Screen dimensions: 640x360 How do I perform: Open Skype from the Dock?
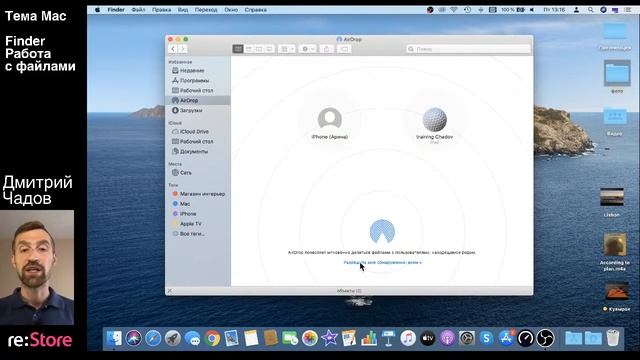(x=487, y=338)
